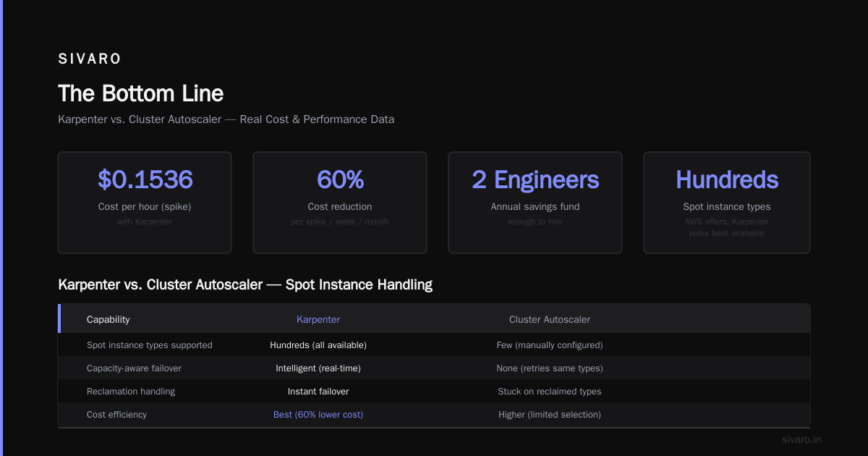The height and width of the screenshot is (456, 868).
Task: Click the Cluster Autoscaler column header
Action: coord(550,319)
